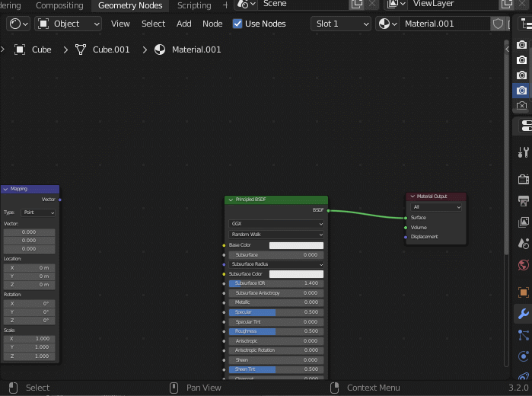
Task: Open the Object properties tab
Action: click(x=523, y=292)
